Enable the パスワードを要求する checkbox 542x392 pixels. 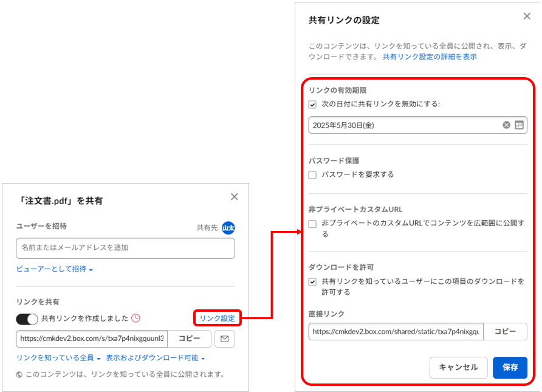pos(313,175)
